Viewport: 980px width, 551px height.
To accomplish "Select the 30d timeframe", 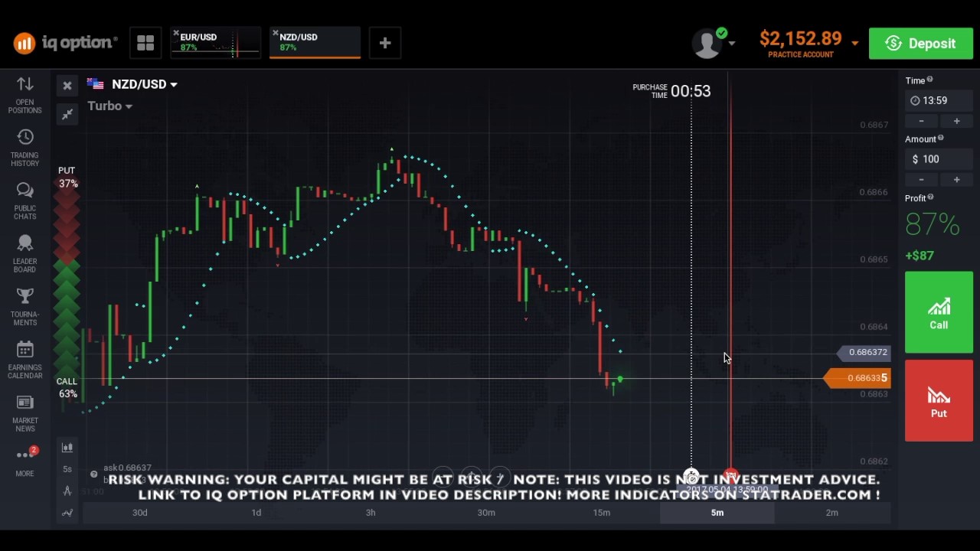I will [139, 513].
